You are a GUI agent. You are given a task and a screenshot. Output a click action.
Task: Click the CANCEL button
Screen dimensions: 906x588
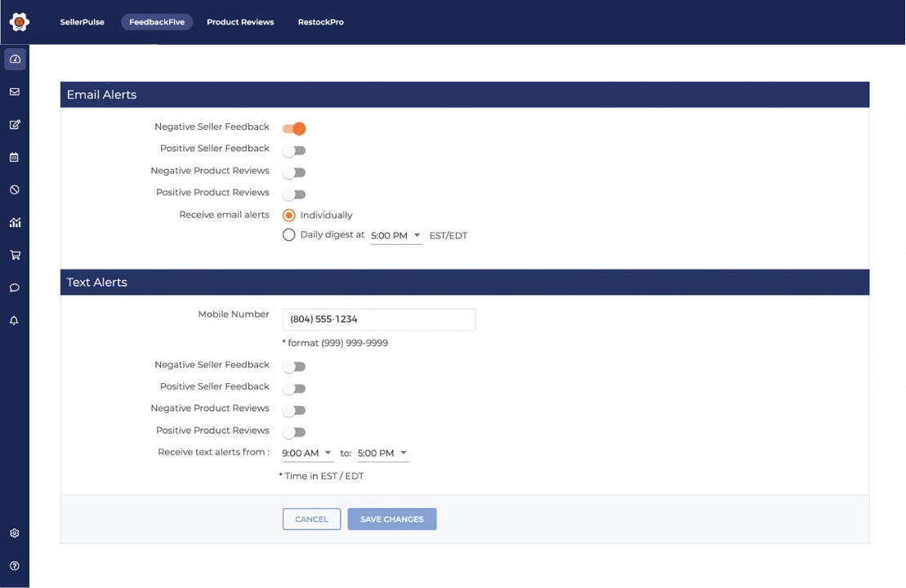coord(311,519)
